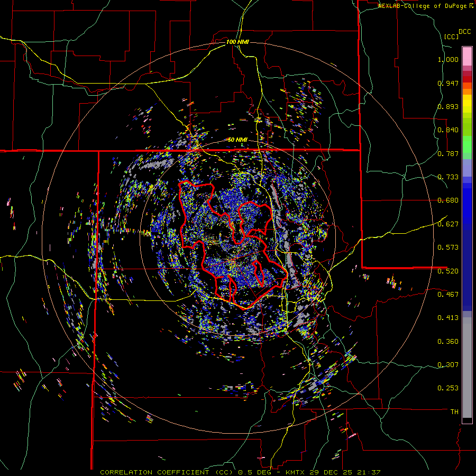Click the 0.947 legend value

point(448,83)
